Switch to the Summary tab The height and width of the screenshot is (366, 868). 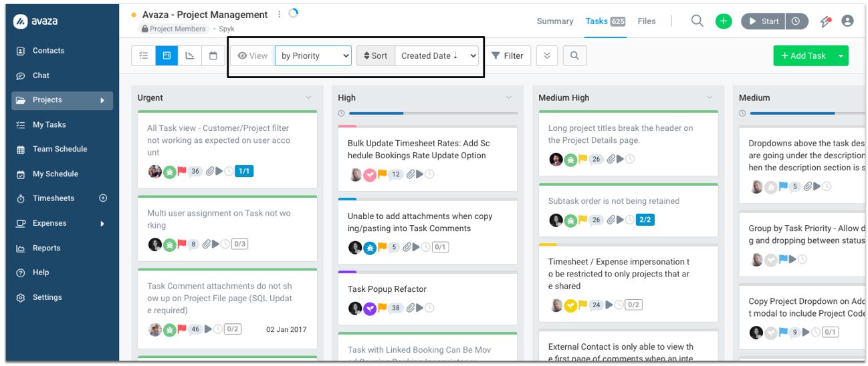point(555,21)
